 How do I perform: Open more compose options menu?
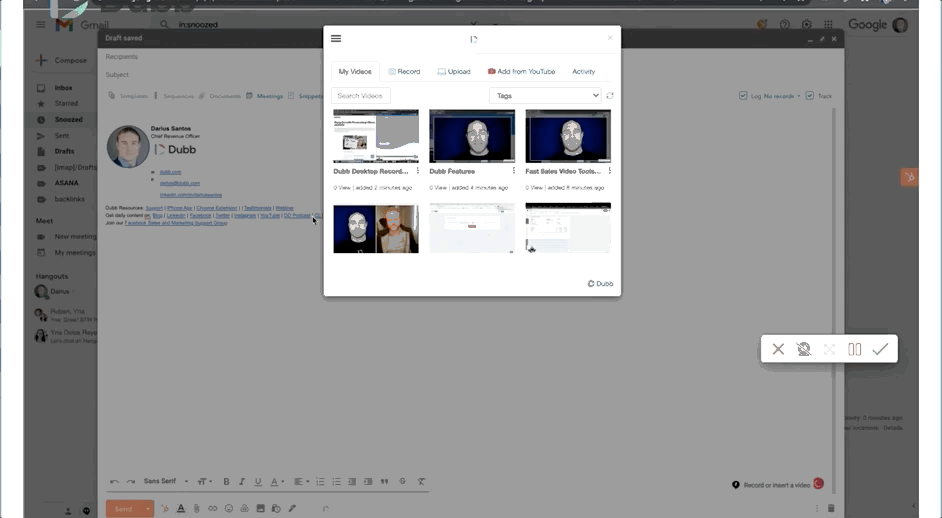816,508
